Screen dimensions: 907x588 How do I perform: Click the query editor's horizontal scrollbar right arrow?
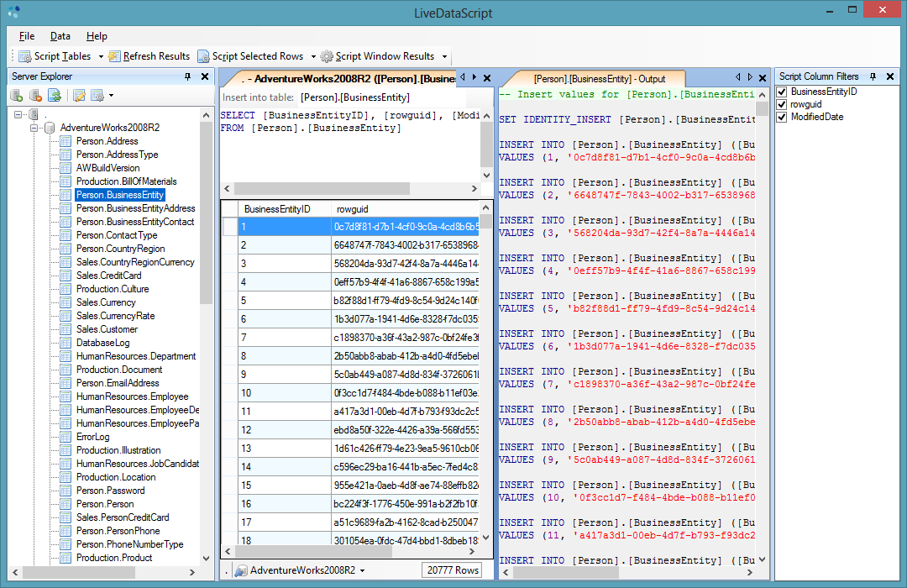(x=474, y=189)
